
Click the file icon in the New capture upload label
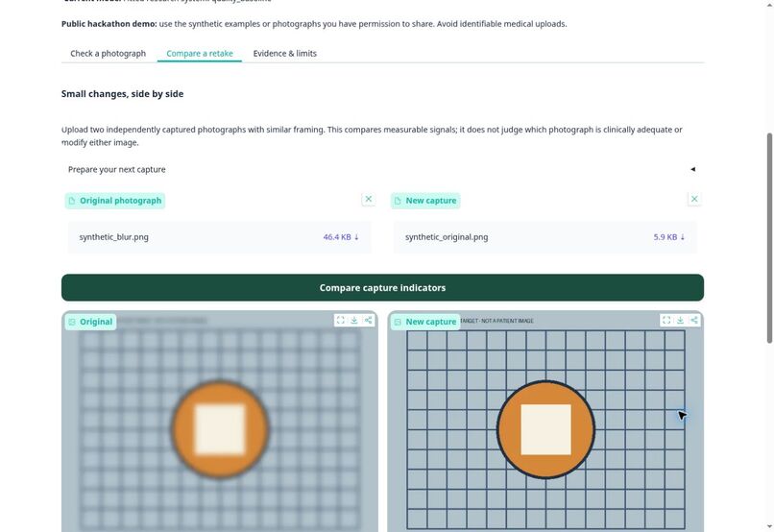398,201
